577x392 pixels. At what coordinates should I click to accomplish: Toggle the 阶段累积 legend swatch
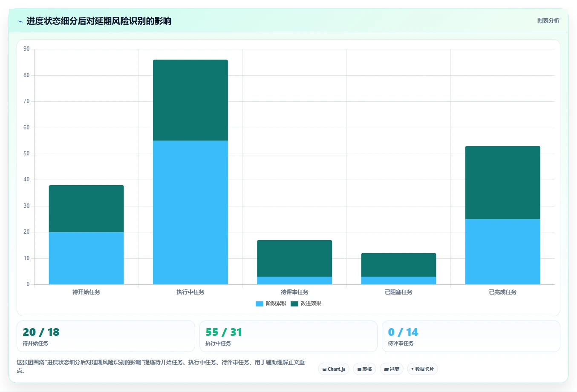coord(259,303)
